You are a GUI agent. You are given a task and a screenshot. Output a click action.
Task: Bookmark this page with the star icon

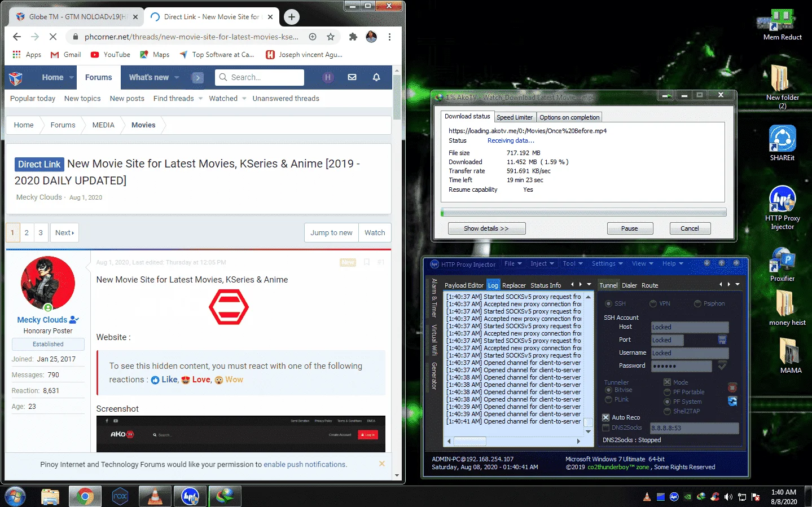point(331,37)
